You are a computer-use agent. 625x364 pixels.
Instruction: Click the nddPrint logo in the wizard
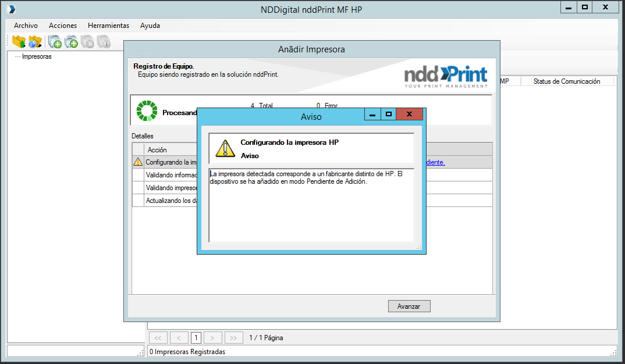tap(446, 76)
